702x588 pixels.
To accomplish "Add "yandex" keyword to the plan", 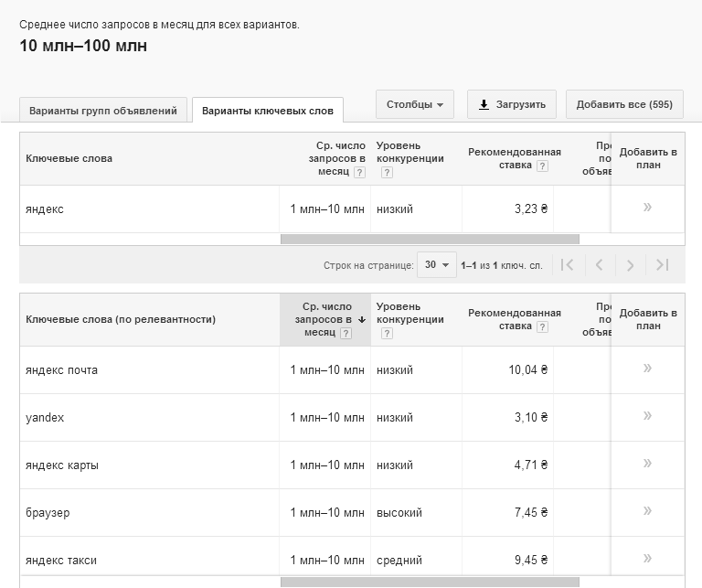I will 647,416.
